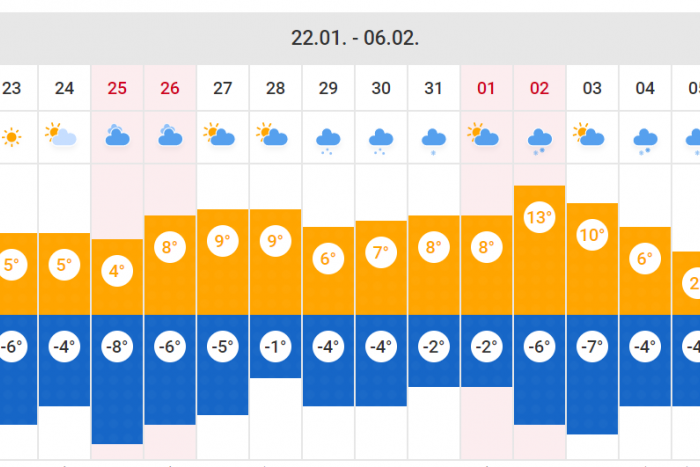Select the snow cloud icon for day 04
Screen dimensions: 700x467
pos(645,137)
